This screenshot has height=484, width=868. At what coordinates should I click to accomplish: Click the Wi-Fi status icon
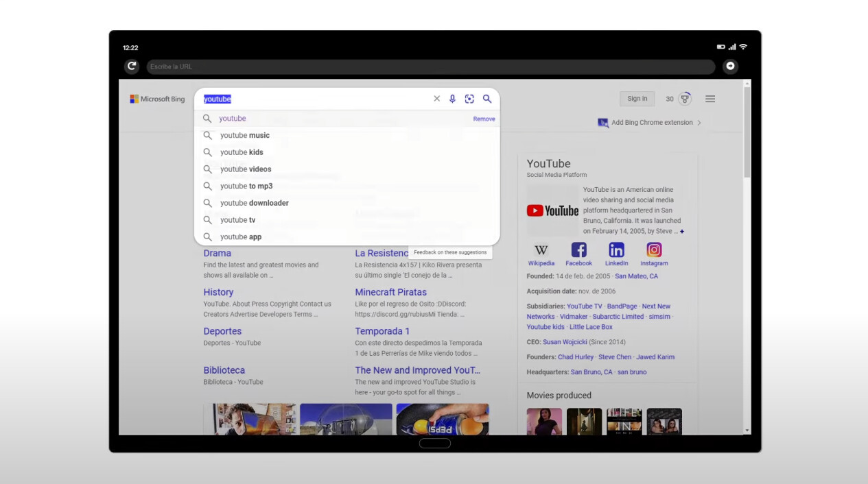point(743,47)
